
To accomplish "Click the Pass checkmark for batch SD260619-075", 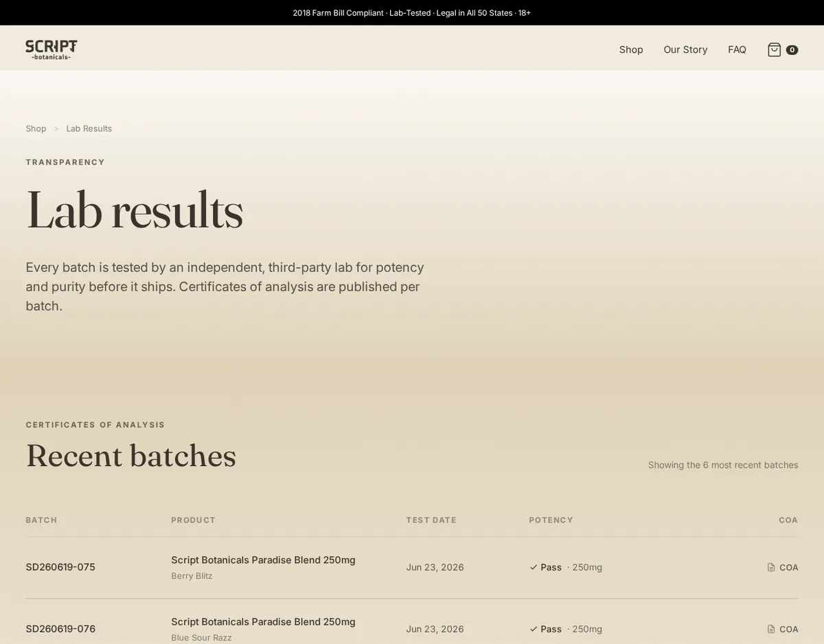I will tap(534, 568).
